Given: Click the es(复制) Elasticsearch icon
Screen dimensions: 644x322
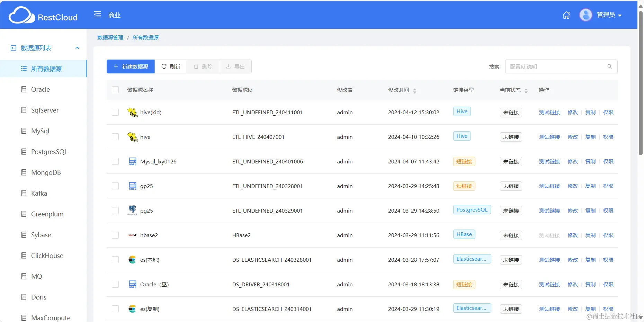Looking at the screenshot, I should pyautogui.click(x=132, y=309).
